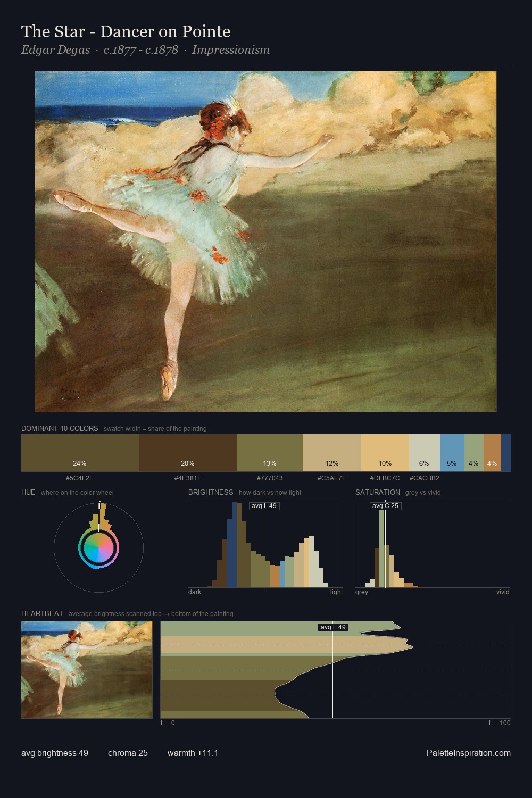Click the hex code '#4E381F'
This screenshot has height=798, width=532.
tap(188, 478)
